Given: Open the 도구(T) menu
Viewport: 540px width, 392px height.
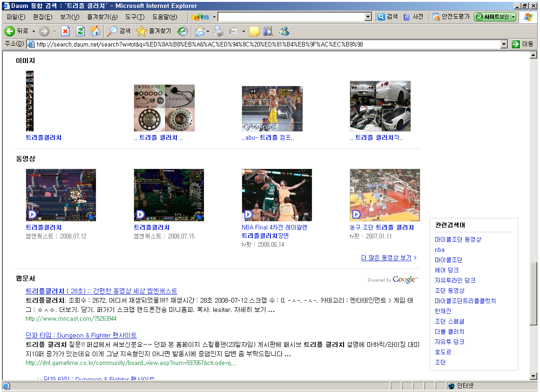Looking at the screenshot, I should tap(135, 17).
